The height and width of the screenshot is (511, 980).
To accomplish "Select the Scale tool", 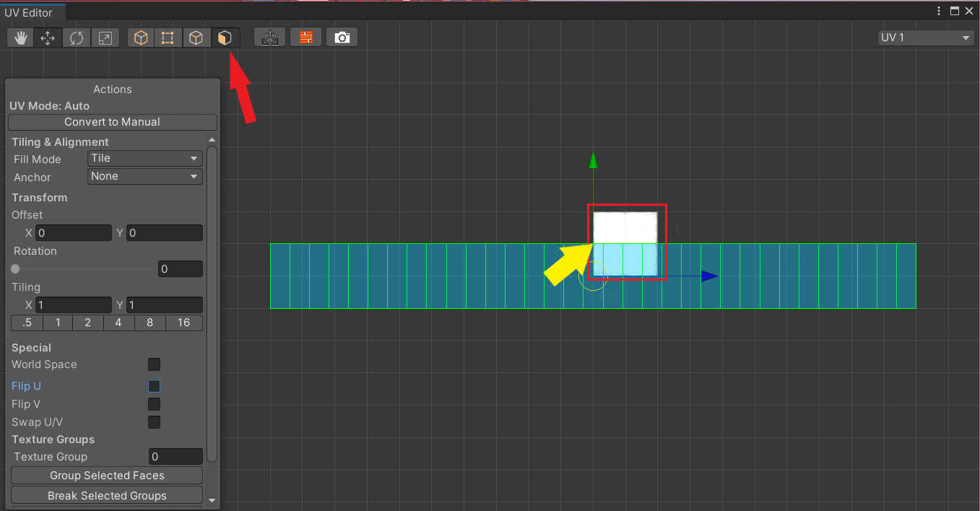I will point(105,37).
